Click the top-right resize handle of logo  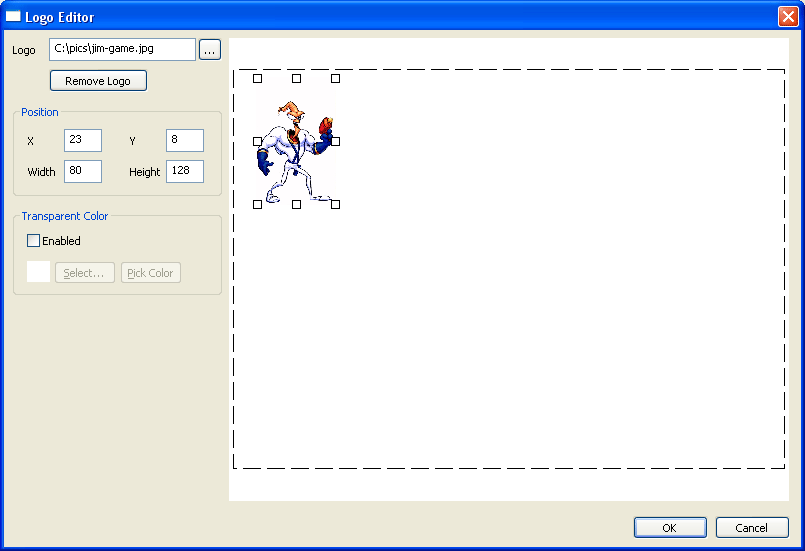click(x=335, y=79)
